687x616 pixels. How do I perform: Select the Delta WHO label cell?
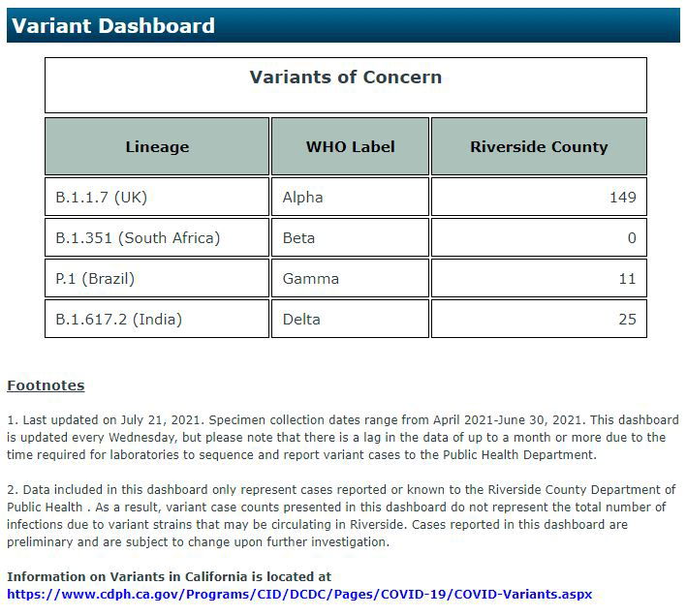[301, 320]
